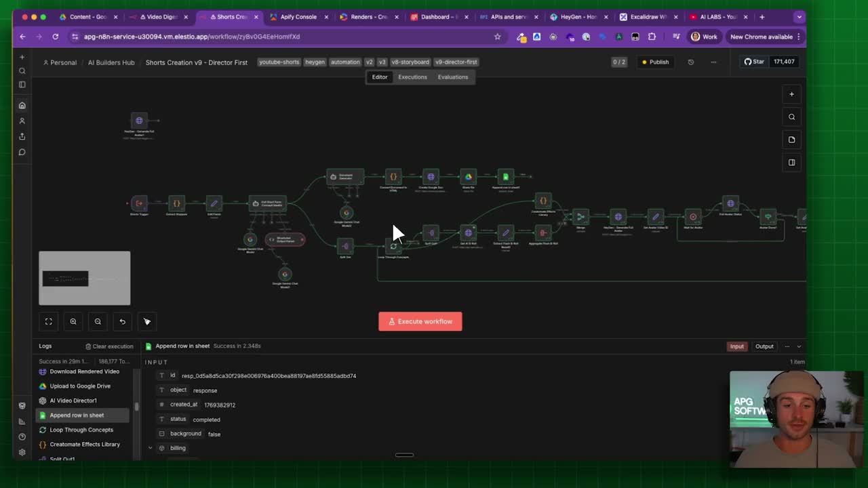Click the Publish button
The width and height of the screenshot is (868, 488).
[x=655, y=62]
